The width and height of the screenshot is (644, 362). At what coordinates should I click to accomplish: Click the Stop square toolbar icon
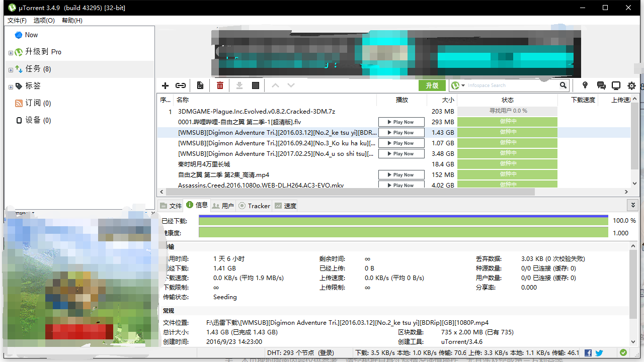click(x=256, y=85)
